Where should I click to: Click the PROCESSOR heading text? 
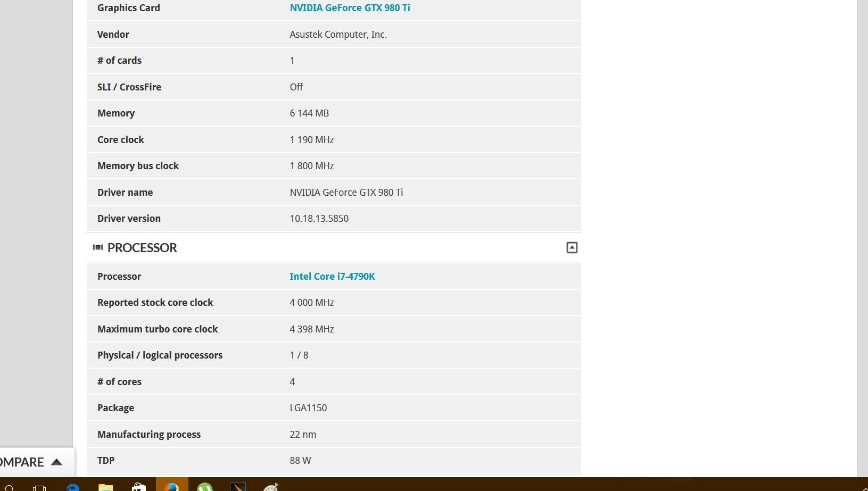(x=142, y=247)
